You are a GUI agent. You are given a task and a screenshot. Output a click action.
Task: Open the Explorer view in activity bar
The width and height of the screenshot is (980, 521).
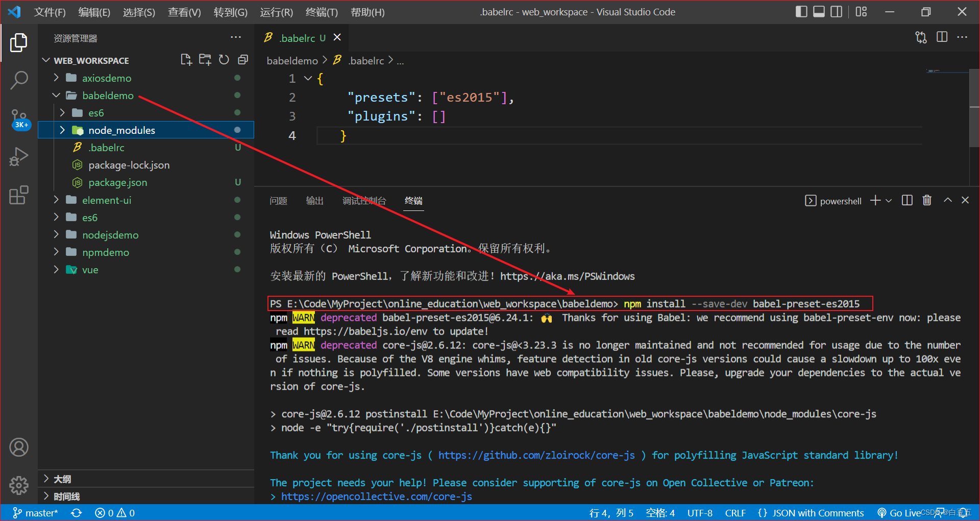pyautogui.click(x=19, y=42)
